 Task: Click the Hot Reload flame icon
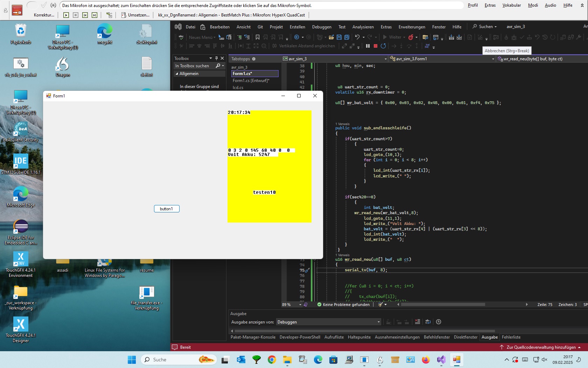point(411,37)
